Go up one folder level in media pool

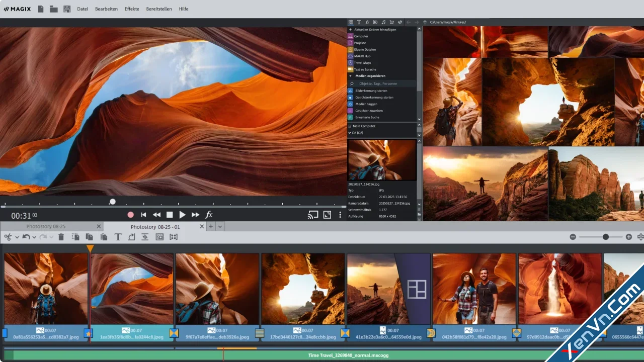coord(425,22)
